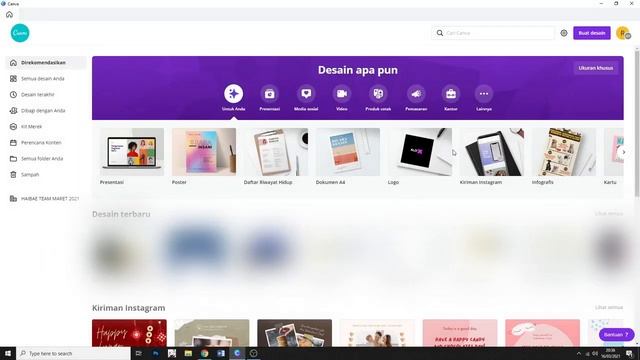Screen dimensions: 640x360
Task: Open Kit Merek in sidebar
Action: pyautogui.click(x=46, y=127)
